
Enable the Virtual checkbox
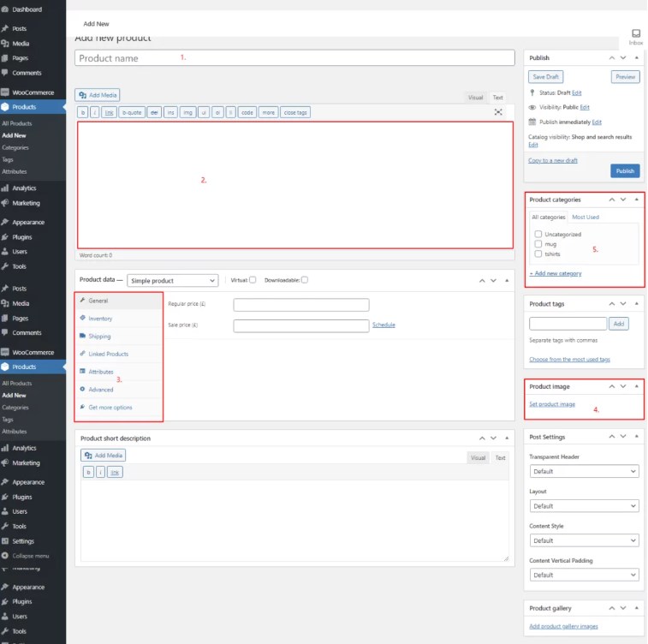coord(253,280)
